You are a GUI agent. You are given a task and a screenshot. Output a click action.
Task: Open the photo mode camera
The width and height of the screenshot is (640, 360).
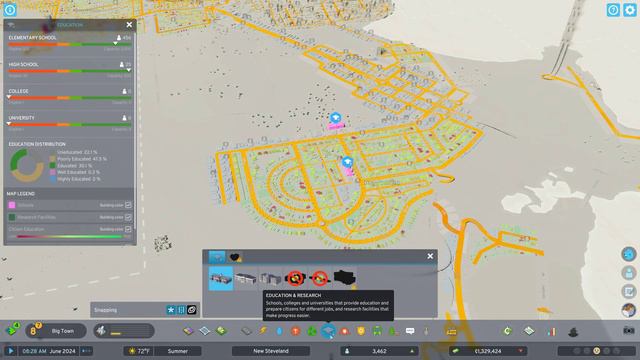(x=629, y=331)
